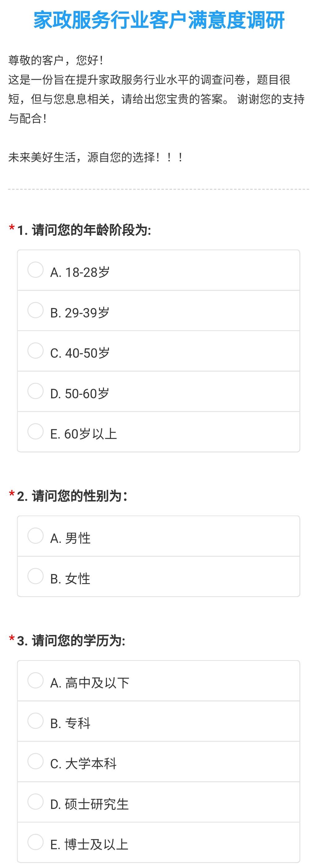Screen dimensions: 317x868
Task: Select age option A. 18-28岁
Action: (x=35, y=270)
